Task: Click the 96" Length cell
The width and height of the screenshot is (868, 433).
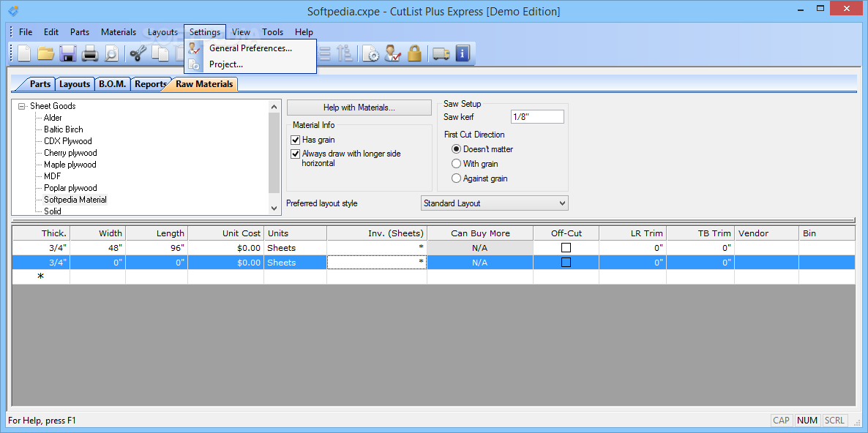Action: [157, 248]
